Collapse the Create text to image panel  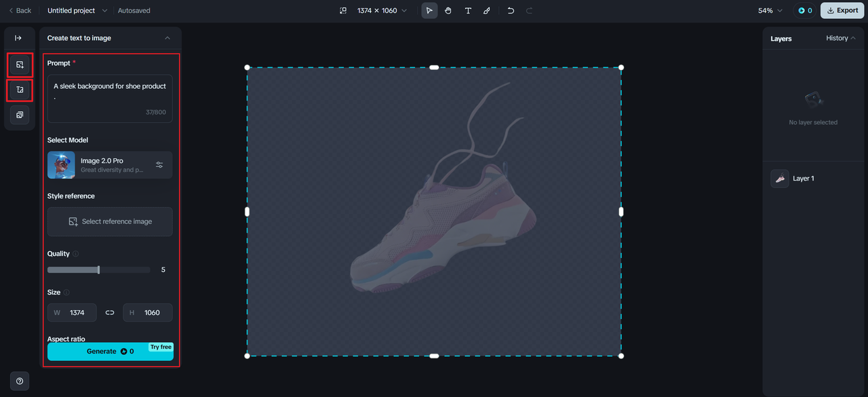[x=167, y=38]
